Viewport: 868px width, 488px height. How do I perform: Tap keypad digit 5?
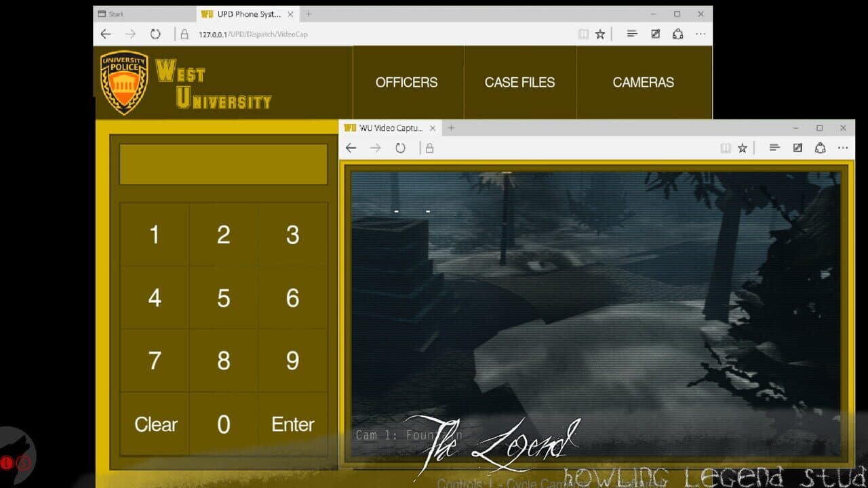coord(224,298)
